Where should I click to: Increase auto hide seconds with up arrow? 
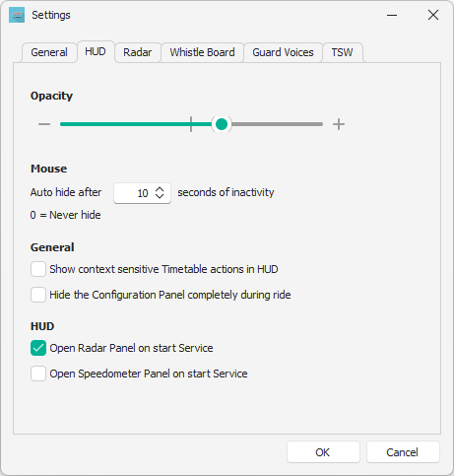pyautogui.click(x=160, y=189)
